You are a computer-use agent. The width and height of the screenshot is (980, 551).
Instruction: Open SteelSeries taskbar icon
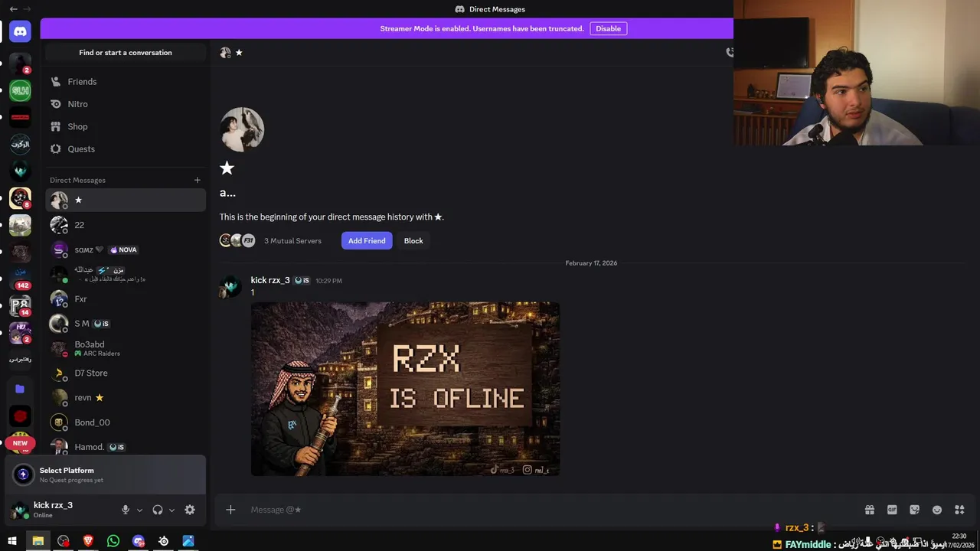click(x=163, y=541)
